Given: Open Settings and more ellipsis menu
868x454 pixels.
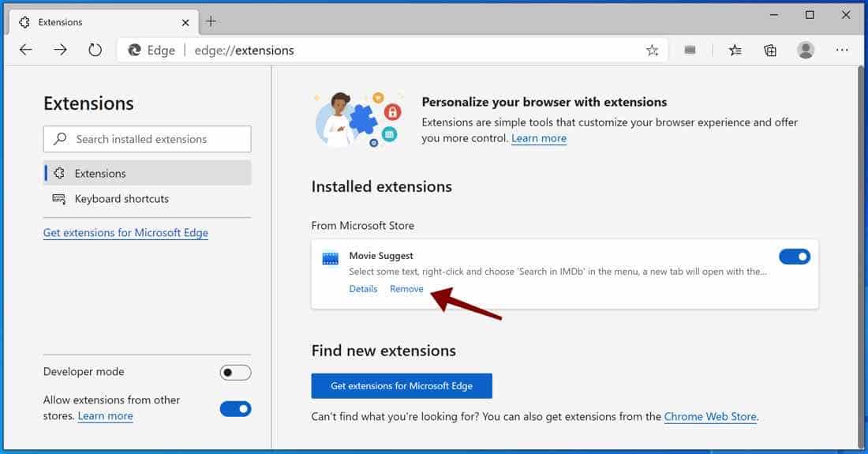Looking at the screenshot, I should click(842, 51).
